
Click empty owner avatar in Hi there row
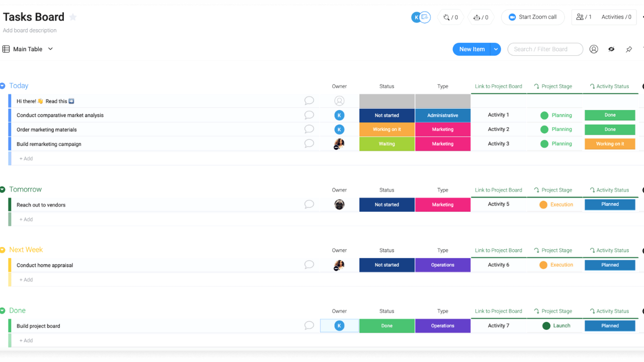click(x=340, y=101)
